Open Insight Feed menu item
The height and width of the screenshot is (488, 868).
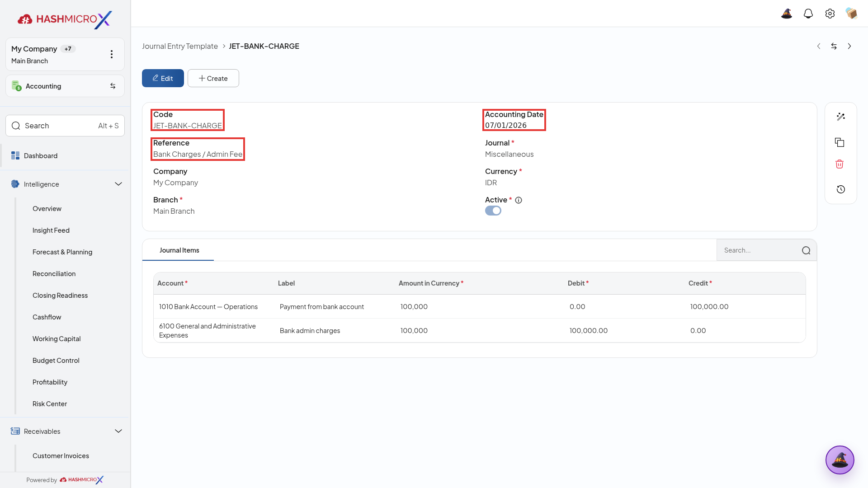coord(51,230)
